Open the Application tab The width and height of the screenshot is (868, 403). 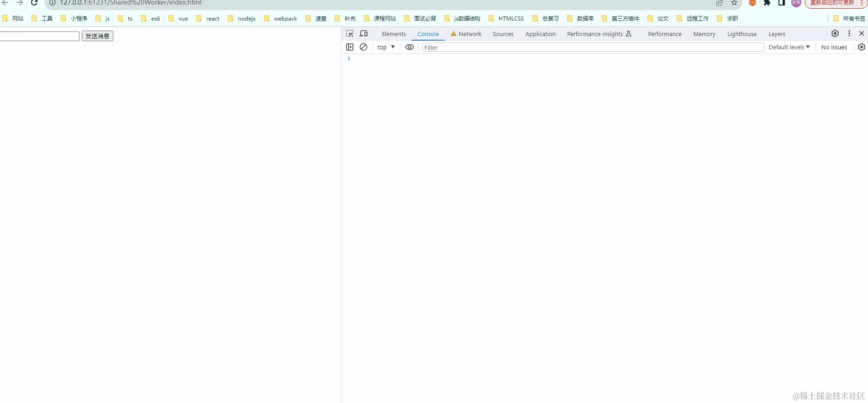(x=540, y=34)
